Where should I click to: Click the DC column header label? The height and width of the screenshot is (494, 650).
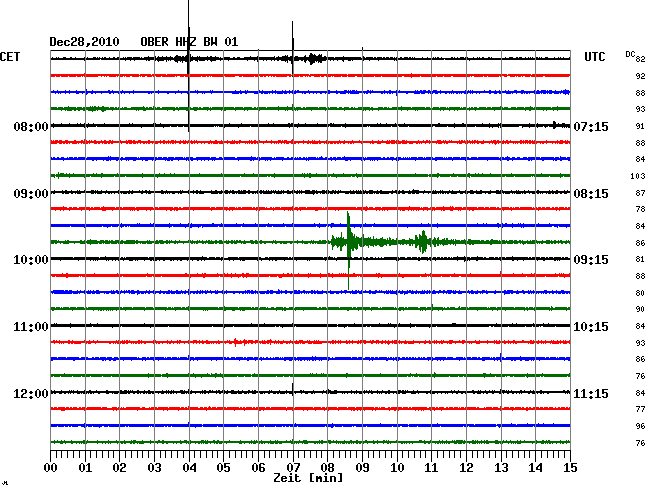630,54
